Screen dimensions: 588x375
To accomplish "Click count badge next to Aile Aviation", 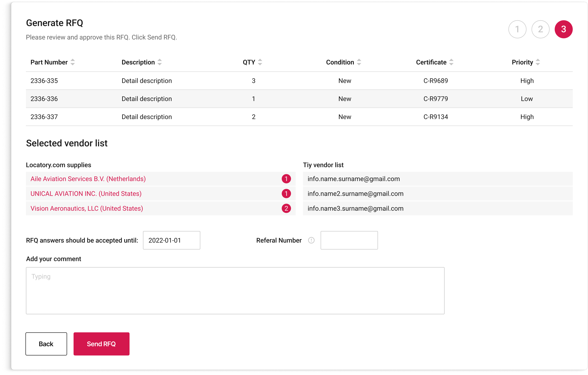I will (286, 179).
